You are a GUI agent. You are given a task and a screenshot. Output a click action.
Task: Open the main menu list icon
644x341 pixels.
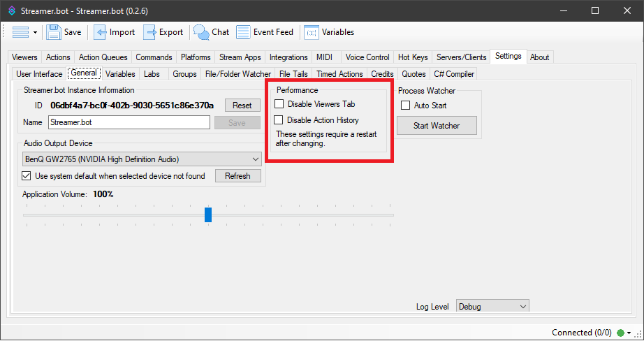(x=20, y=32)
